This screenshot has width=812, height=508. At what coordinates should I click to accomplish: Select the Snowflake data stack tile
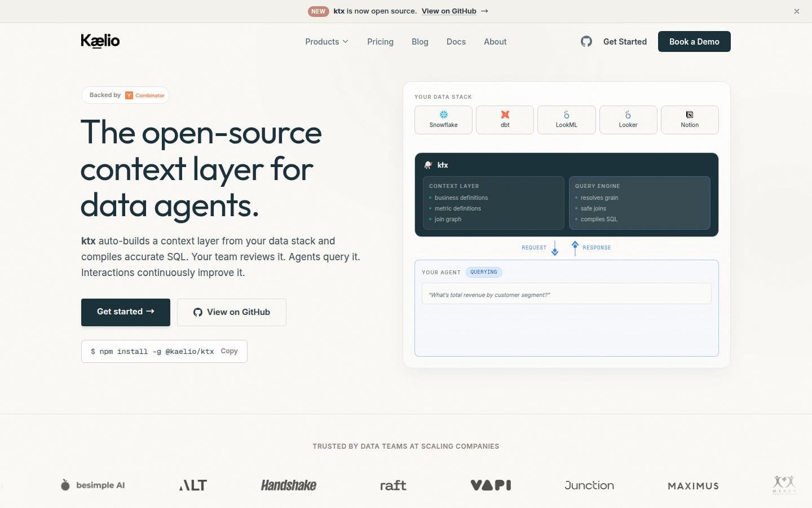click(443, 120)
